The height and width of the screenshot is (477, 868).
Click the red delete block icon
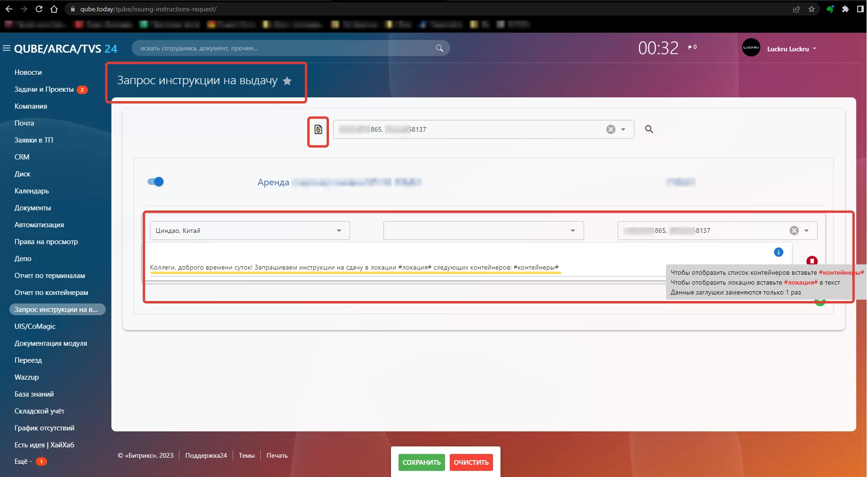pyautogui.click(x=812, y=261)
